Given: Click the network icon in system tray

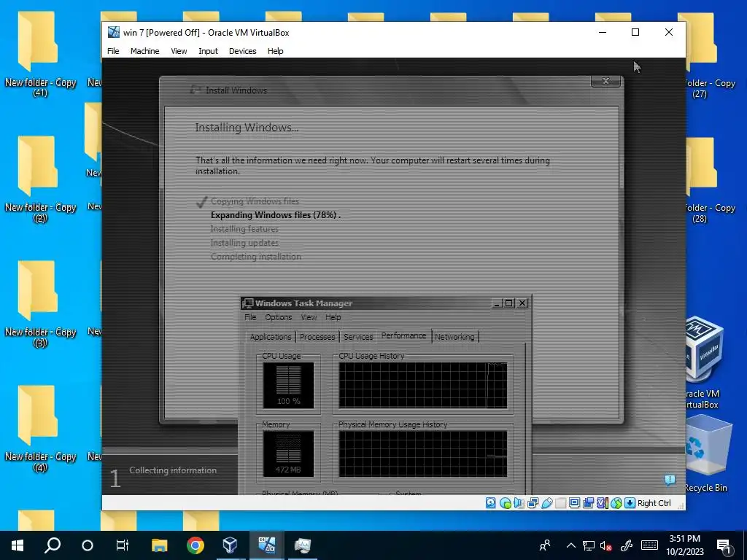Looking at the screenshot, I should [x=589, y=545].
